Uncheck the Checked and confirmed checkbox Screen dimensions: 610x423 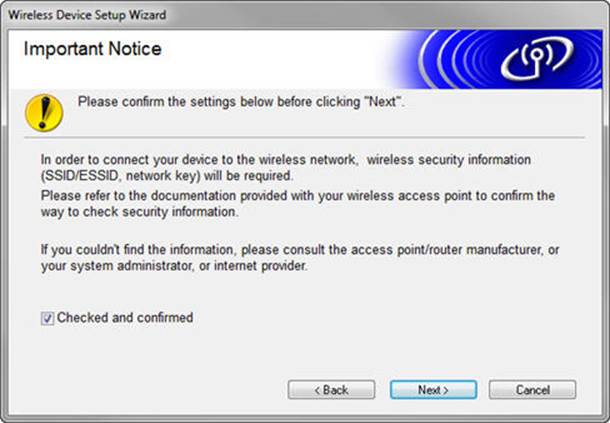[47, 318]
